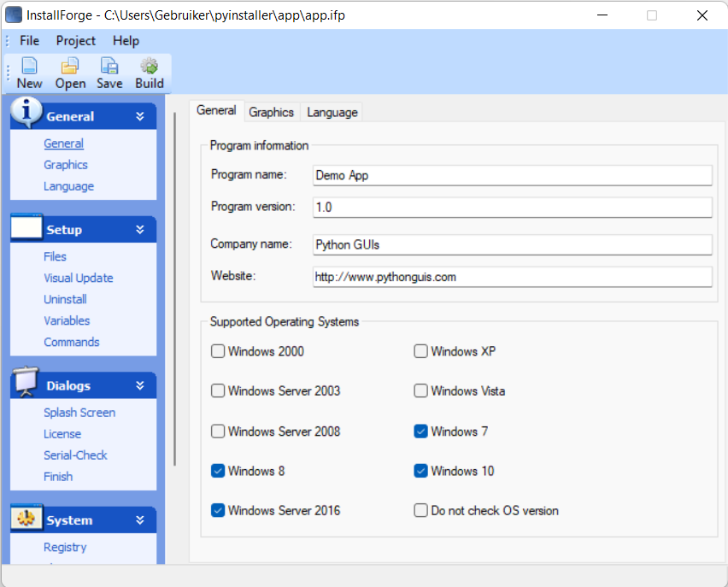The image size is (728, 587).
Task: Enable Windows XP support checkbox
Action: pos(420,351)
